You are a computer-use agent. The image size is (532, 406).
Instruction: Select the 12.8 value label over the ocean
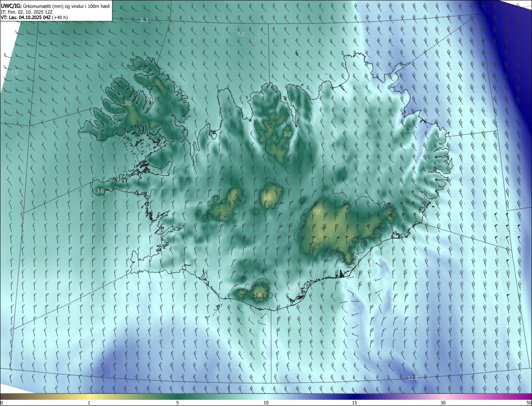click(x=413, y=378)
